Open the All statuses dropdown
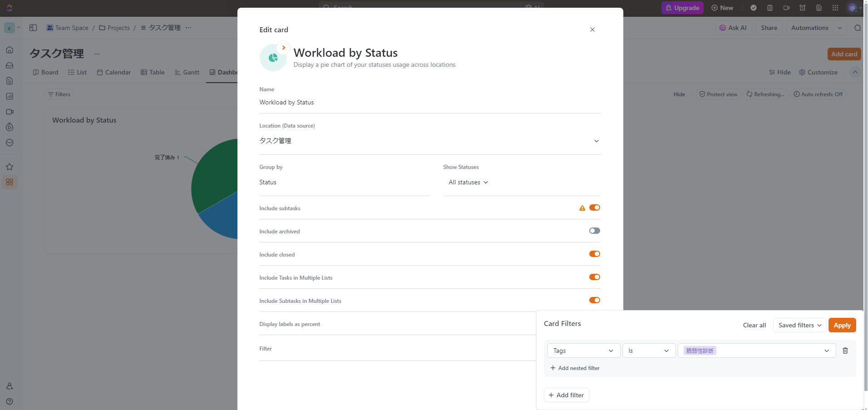This screenshot has height=410, width=868. click(x=468, y=182)
